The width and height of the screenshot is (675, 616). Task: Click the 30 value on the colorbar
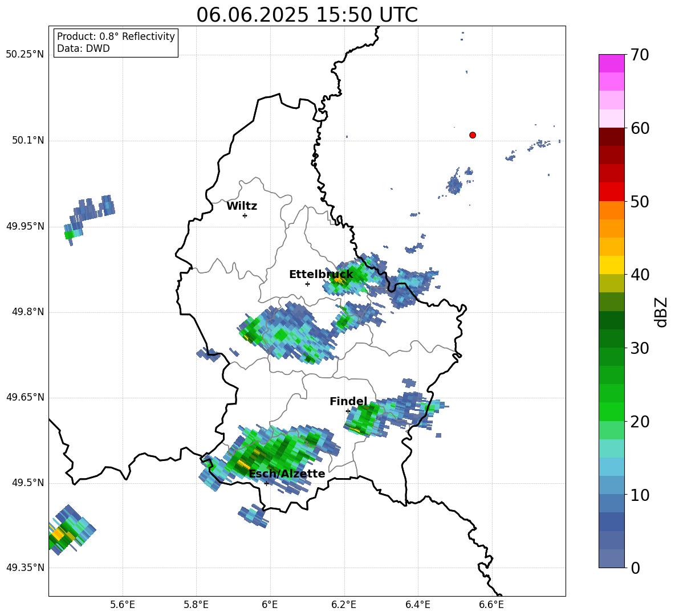640,348
